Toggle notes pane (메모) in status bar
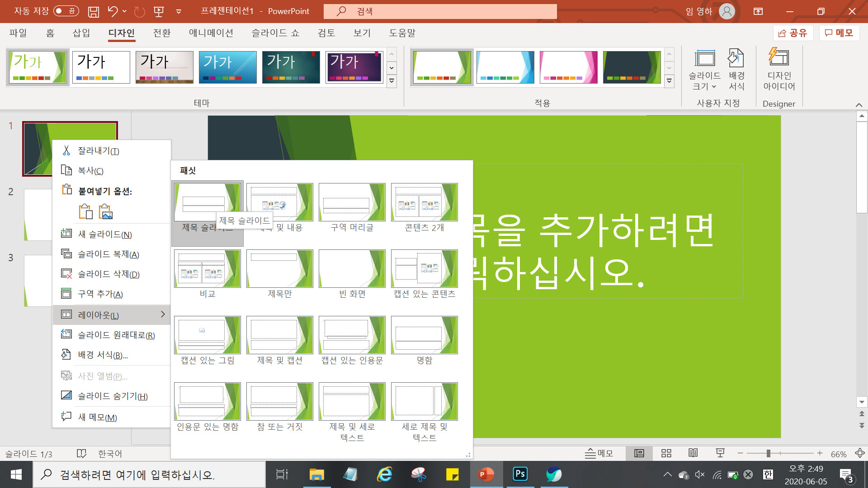This screenshot has width=868, height=488. tap(599, 453)
